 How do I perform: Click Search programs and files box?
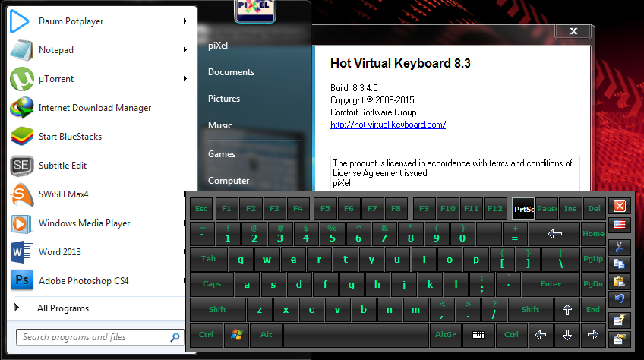pos(100,337)
